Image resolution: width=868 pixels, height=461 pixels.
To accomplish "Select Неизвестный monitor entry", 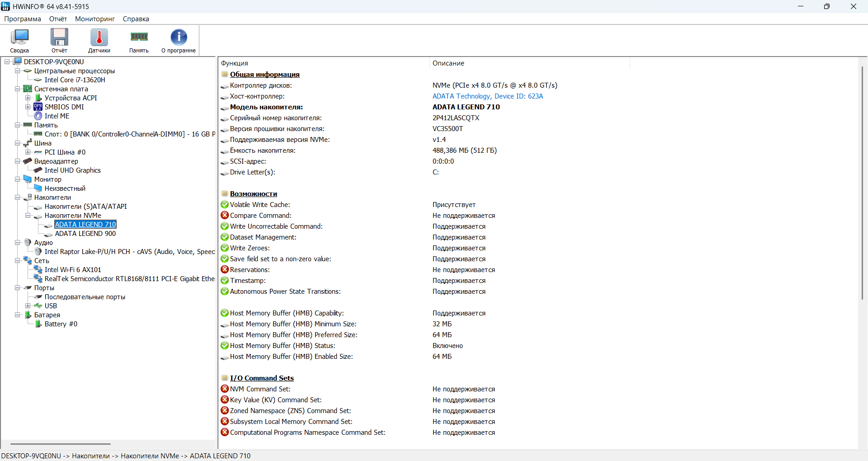I will coord(65,188).
